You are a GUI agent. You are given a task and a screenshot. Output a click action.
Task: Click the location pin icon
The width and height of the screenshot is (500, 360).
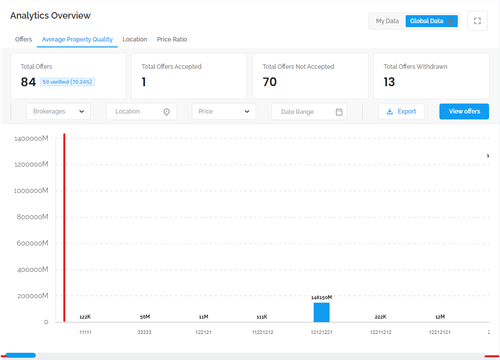(166, 112)
